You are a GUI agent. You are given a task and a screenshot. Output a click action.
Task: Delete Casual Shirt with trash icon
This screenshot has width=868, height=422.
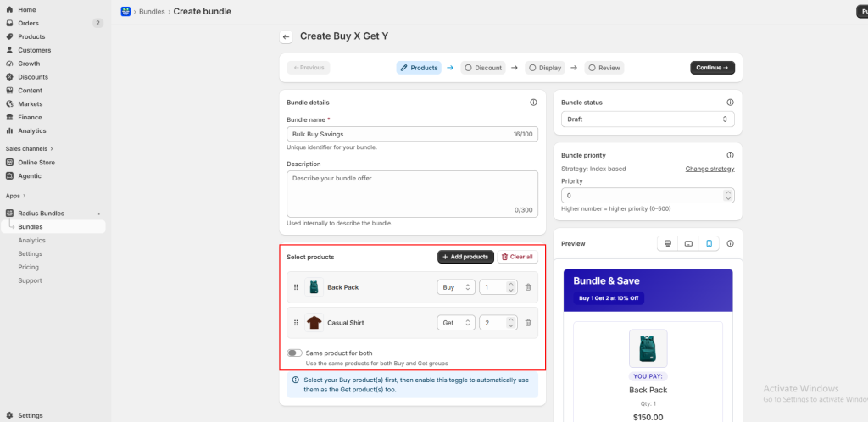point(528,323)
